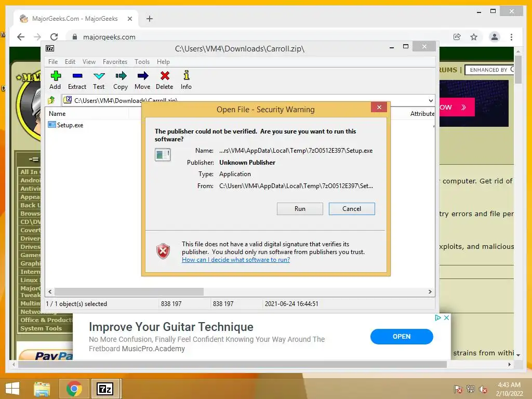The image size is (532, 399).
Task: Click the Action Center flag icon
Action: (458, 389)
